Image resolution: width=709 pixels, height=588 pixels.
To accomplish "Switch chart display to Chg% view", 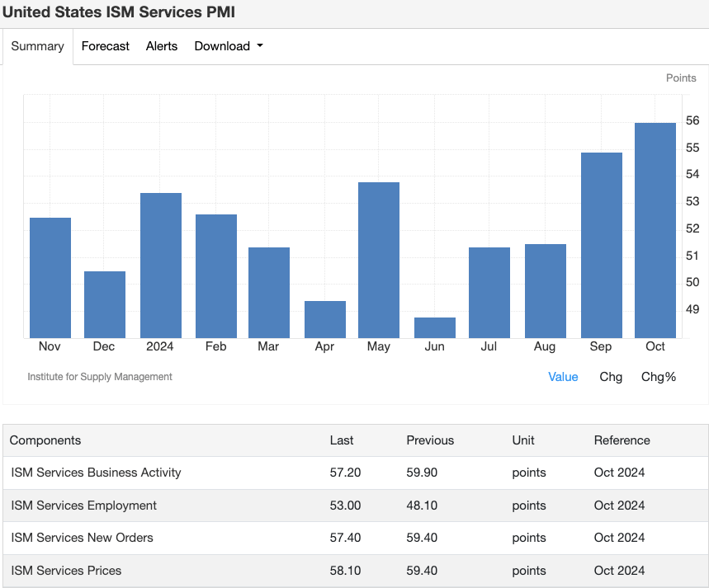I will pos(658,377).
